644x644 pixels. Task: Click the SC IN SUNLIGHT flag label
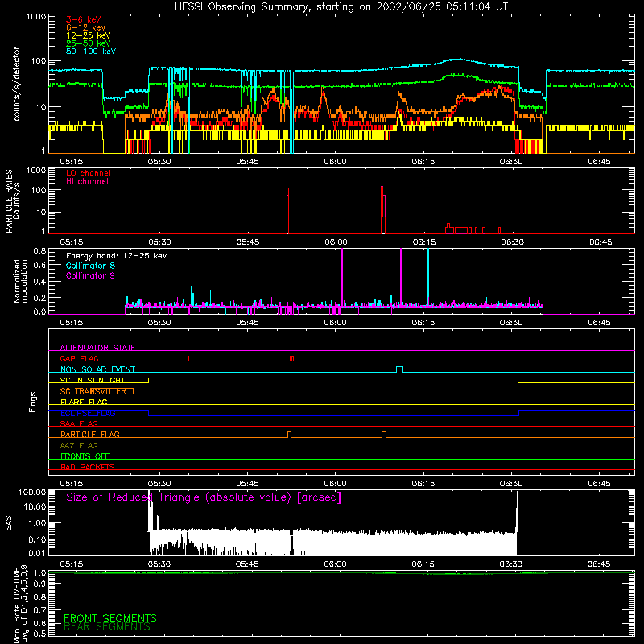pos(93,380)
